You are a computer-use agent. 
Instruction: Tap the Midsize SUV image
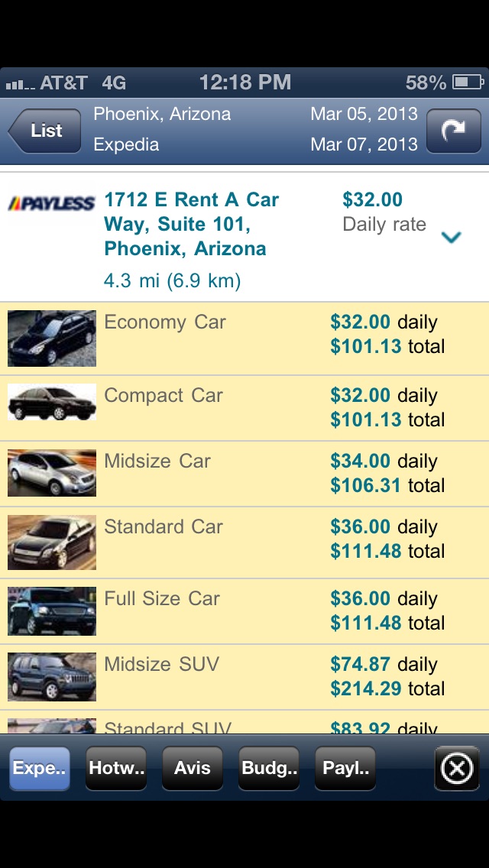coord(52,676)
